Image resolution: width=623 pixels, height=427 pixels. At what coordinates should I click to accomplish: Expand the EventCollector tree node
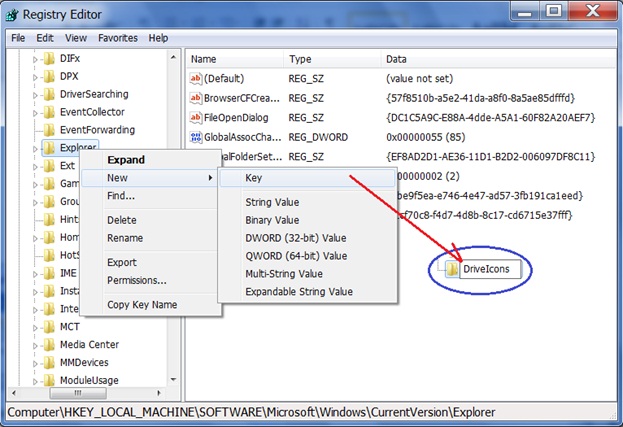(x=35, y=113)
